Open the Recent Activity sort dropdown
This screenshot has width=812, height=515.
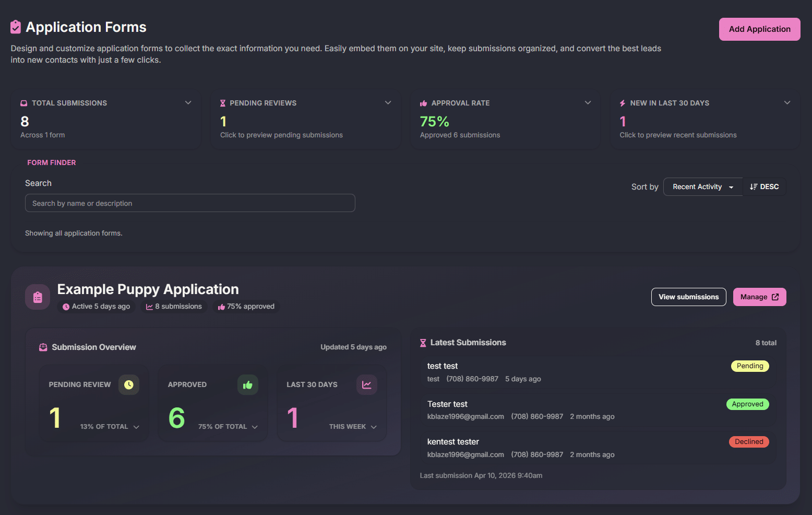[702, 187]
